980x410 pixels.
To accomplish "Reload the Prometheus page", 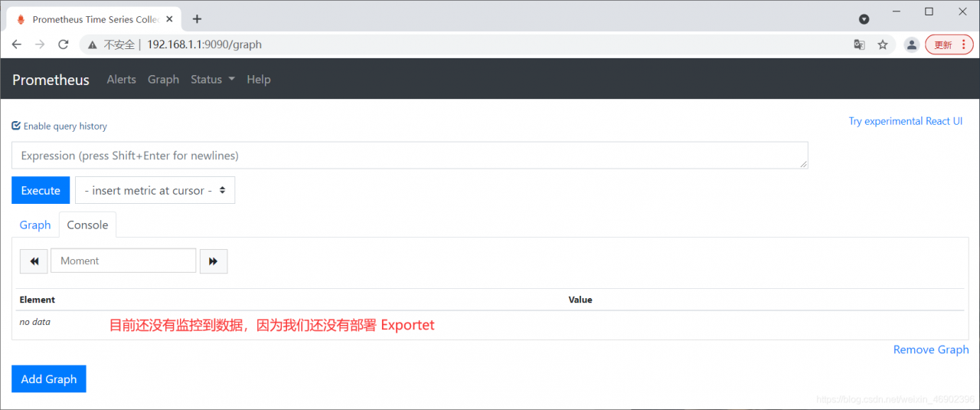I will coord(64,44).
